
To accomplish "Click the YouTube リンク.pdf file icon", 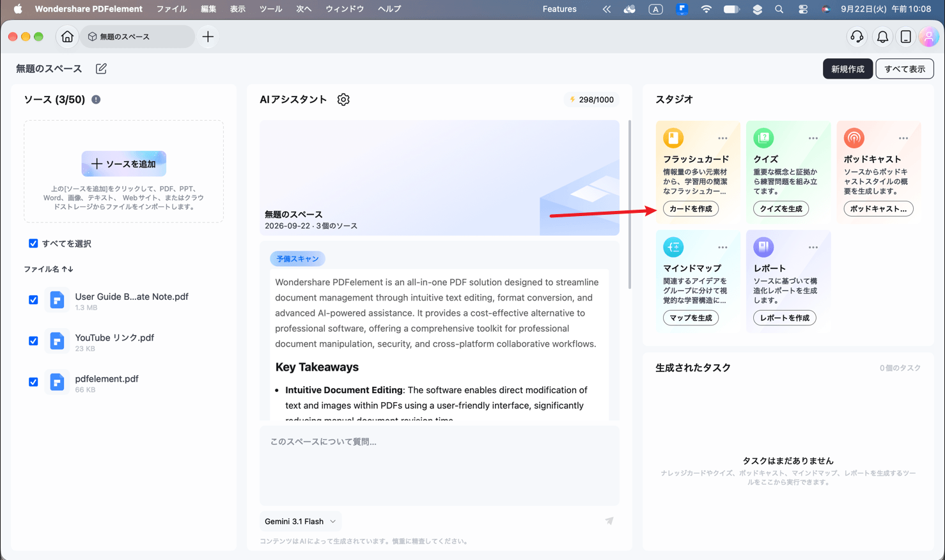I will (57, 341).
